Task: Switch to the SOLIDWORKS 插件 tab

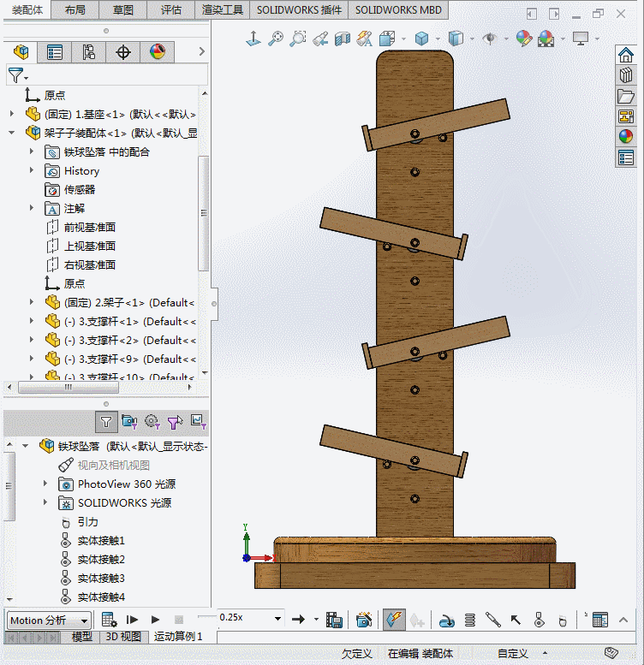Action: (x=299, y=9)
